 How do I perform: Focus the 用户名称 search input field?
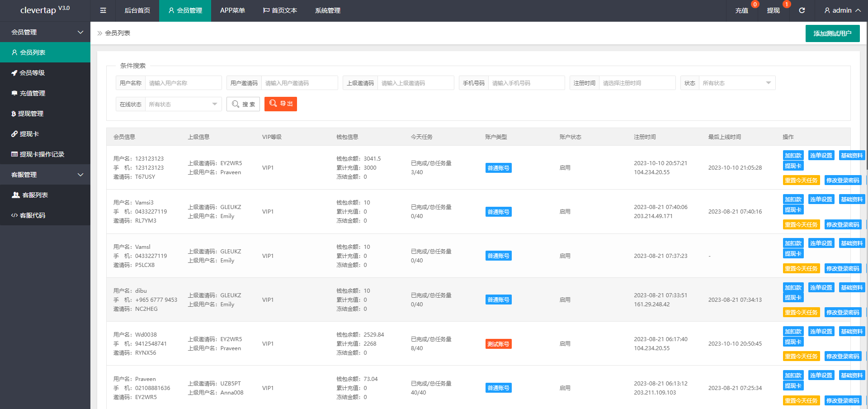pos(183,83)
